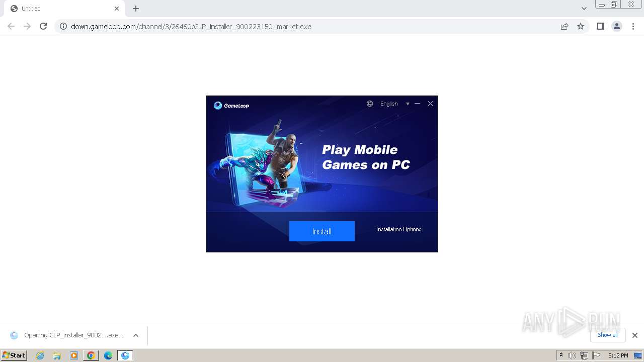The image size is (644, 362).
Task: Open the Windows Start menu
Action: click(14, 355)
